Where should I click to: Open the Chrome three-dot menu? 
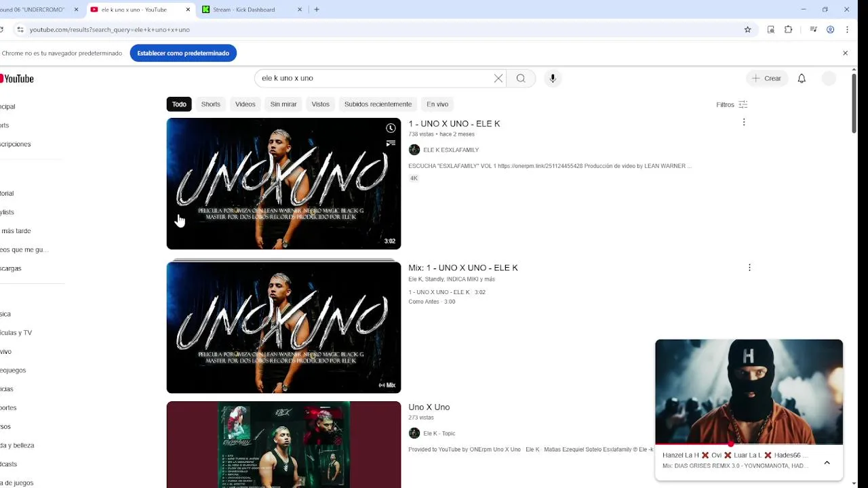click(847, 30)
